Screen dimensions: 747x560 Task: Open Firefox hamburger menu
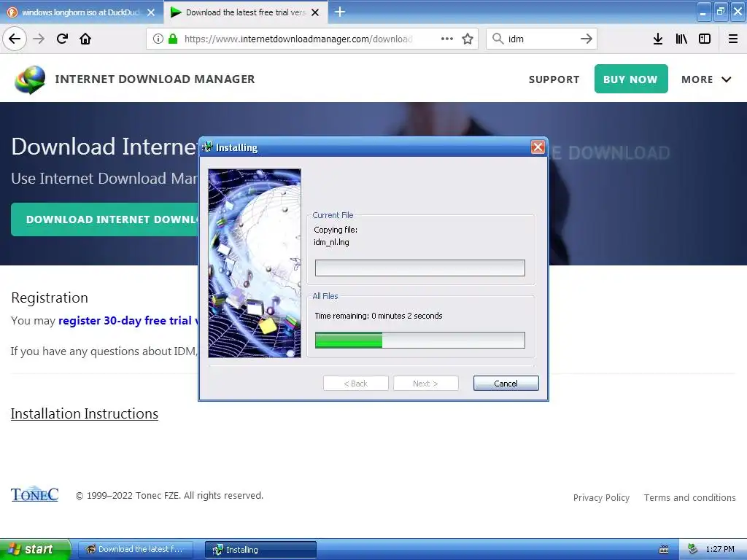(x=733, y=39)
